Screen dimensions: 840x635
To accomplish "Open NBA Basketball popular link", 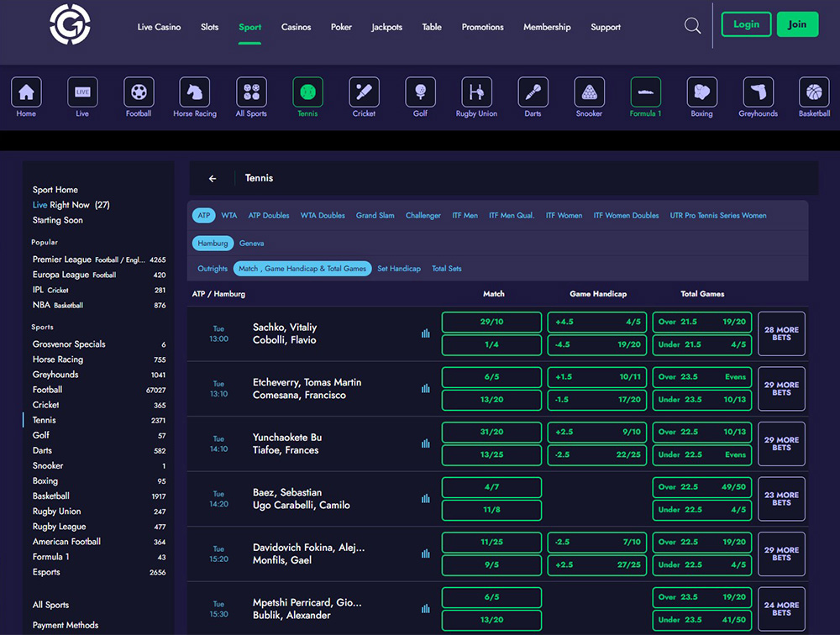I will (99, 305).
